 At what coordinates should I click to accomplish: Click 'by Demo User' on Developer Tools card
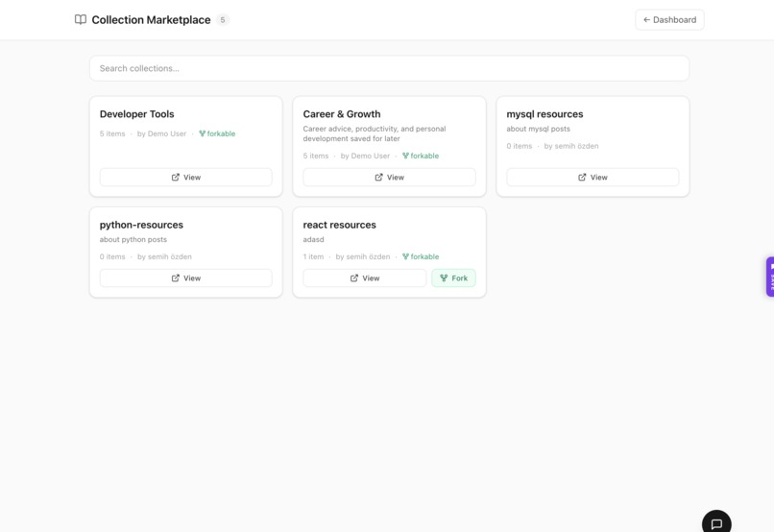(x=161, y=133)
